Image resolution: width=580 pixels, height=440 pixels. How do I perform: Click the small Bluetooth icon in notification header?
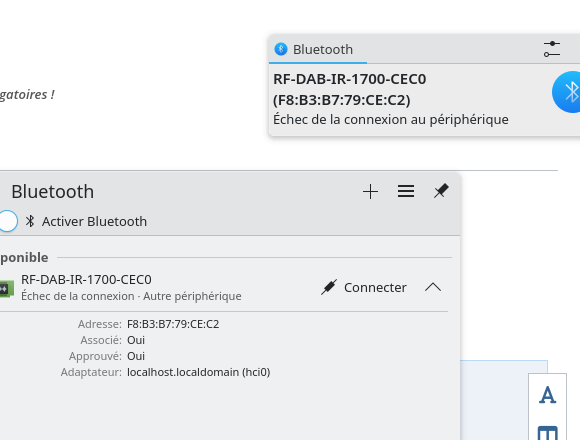(x=281, y=49)
